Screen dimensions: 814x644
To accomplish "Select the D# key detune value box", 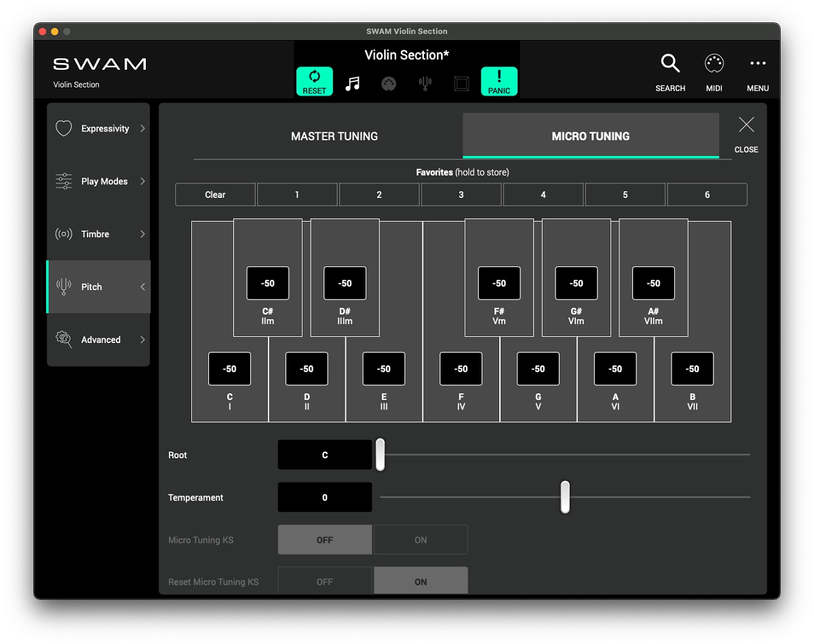I will 345,283.
